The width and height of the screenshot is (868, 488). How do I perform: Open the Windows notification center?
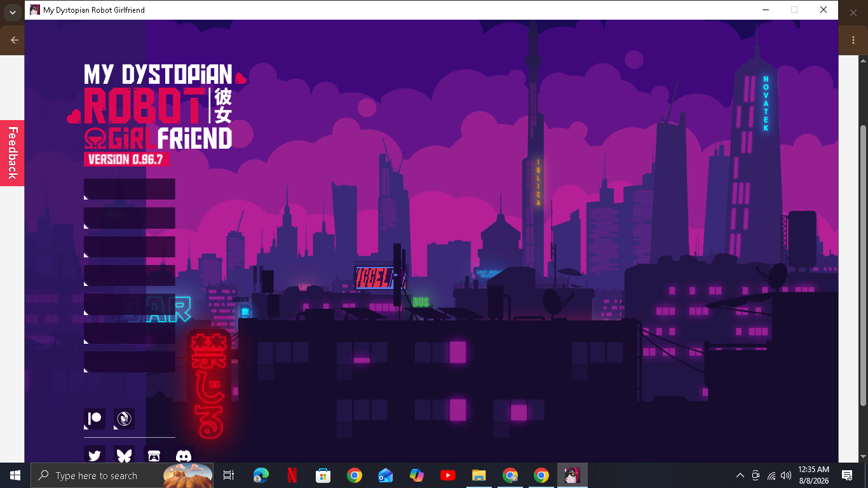click(847, 475)
